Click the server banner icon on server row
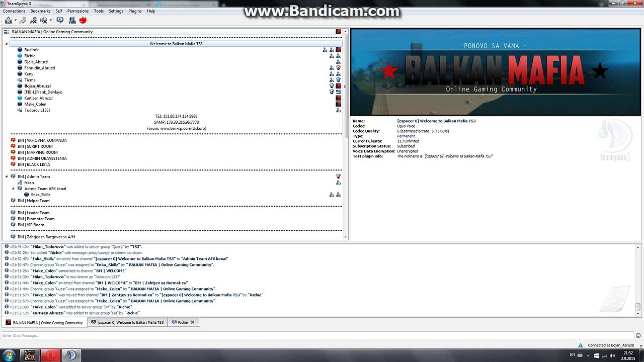 coord(339,32)
